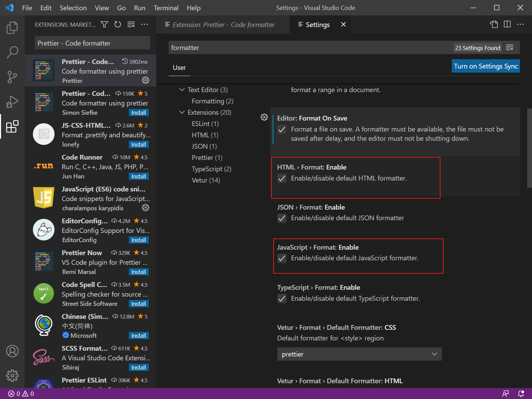Show errors and warnings in status bar
532x399 pixels.
coord(21,394)
